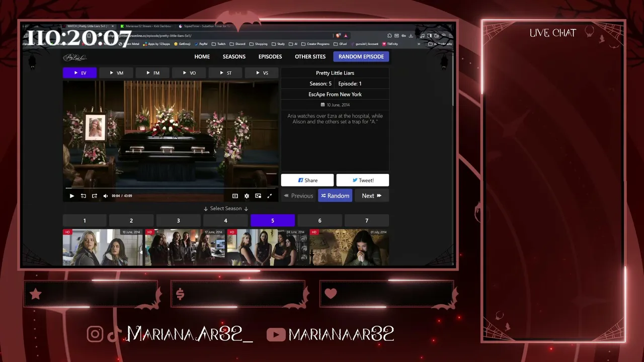
Task: Open the Shopping bookmarks folder
Action: (259, 44)
